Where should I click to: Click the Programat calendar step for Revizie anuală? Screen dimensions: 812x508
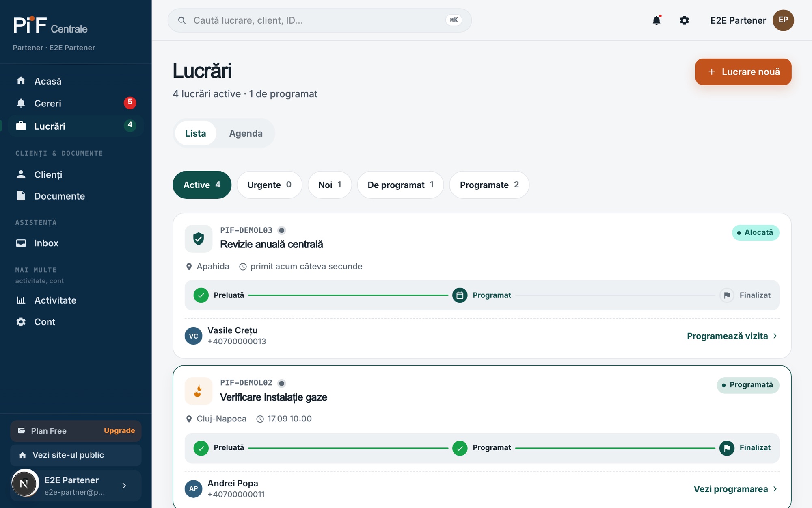[x=460, y=295]
